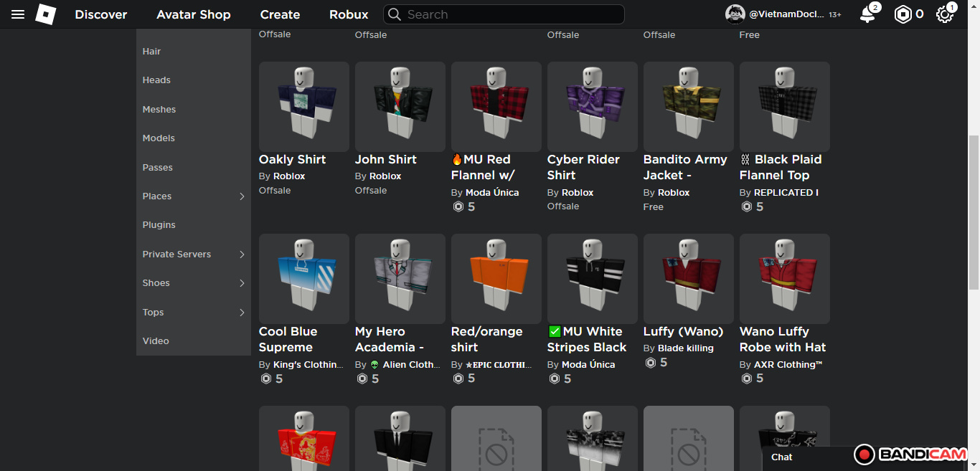This screenshot has width=980, height=471.
Task: Click the Robux balance icon
Action: [903, 14]
